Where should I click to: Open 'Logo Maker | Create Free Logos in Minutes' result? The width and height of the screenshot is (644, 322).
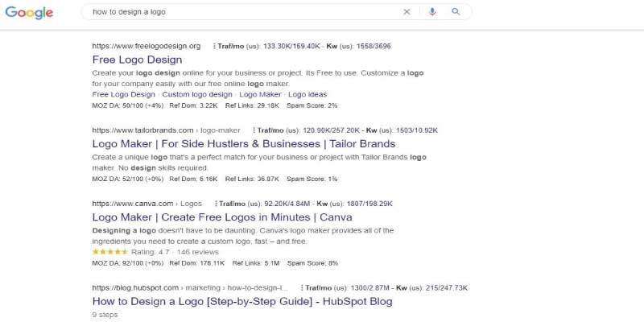222,217
